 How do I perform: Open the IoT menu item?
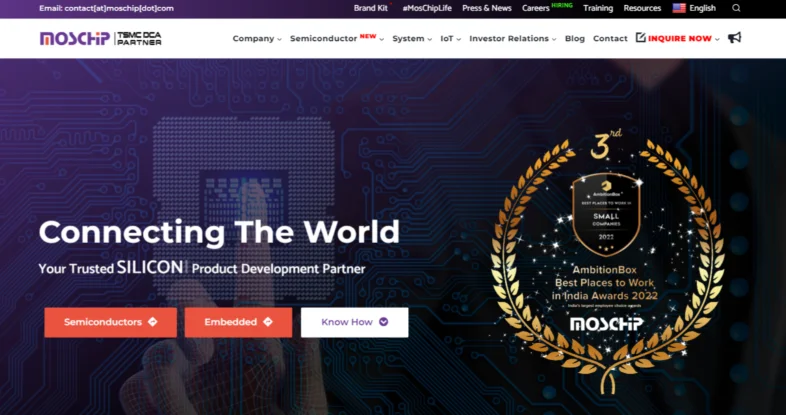447,39
